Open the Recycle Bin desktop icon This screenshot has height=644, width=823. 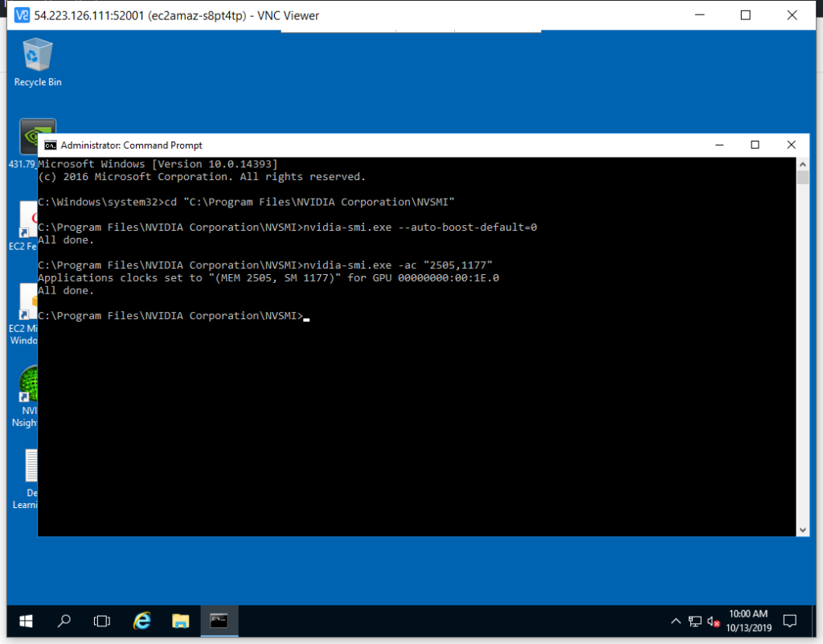click(38, 56)
